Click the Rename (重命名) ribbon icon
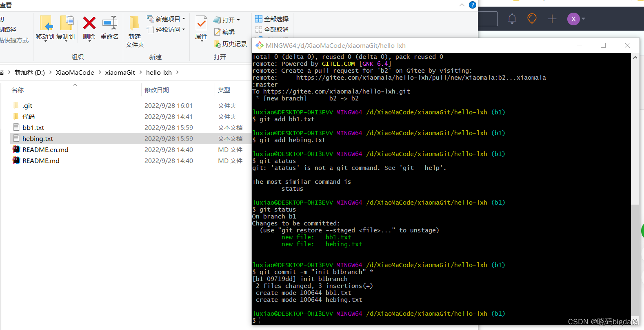This screenshot has height=330, width=644. click(x=109, y=24)
